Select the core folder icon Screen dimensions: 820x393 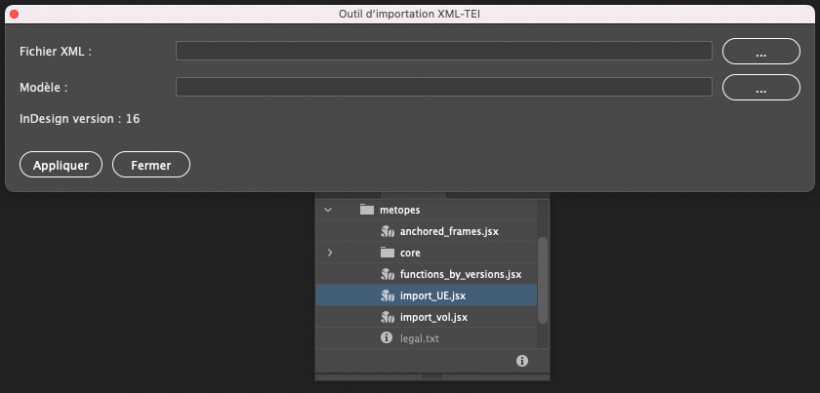387,253
